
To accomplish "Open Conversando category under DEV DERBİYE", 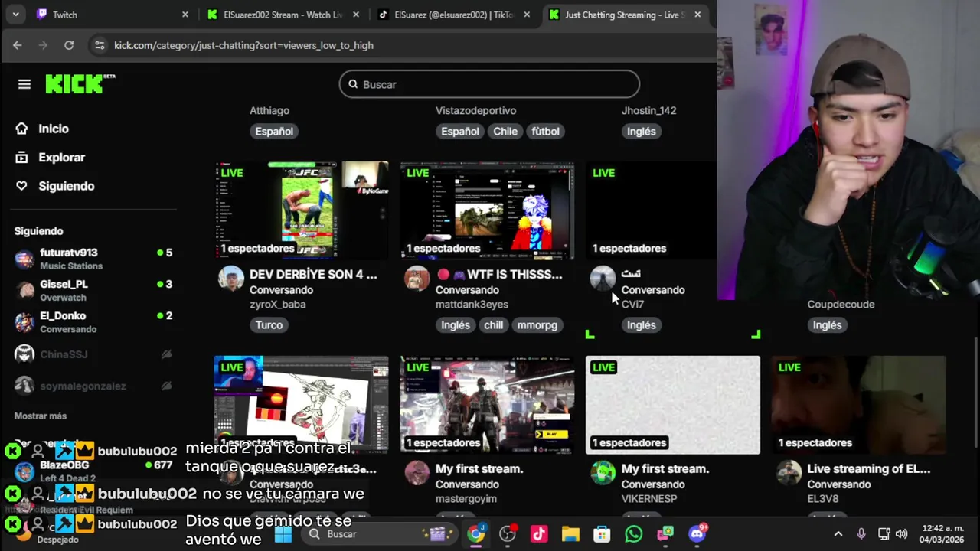I will pyautogui.click(x=281, y=290).
